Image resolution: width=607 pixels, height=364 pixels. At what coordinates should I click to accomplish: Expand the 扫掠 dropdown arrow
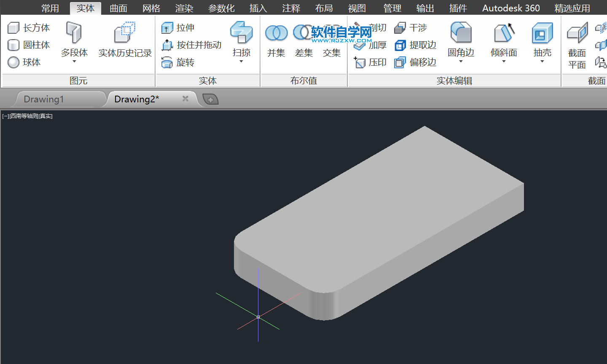tap(241, 62)
